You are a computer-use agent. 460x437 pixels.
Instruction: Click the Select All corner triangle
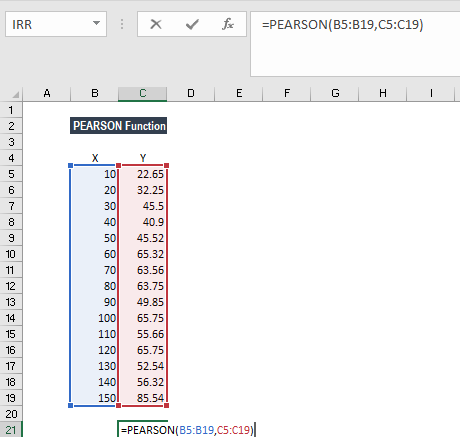pyautogui.click(x=15, y=95)
